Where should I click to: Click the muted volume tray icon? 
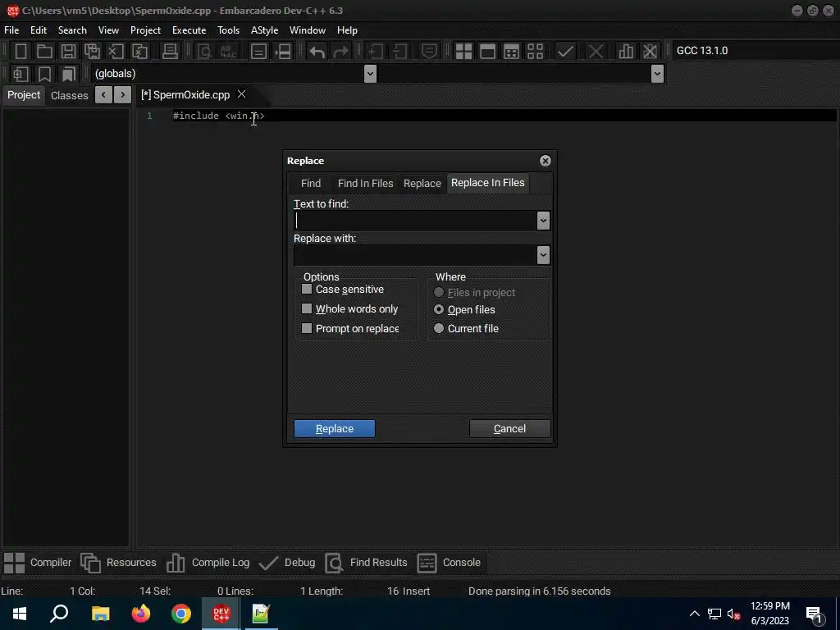(x=733, y=614)
